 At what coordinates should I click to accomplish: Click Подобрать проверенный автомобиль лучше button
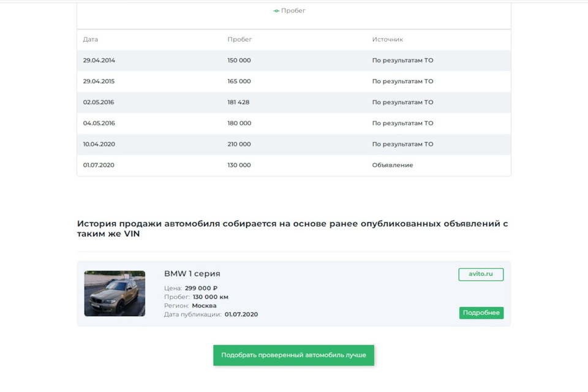pyautogui.click(x=293, y=355)
